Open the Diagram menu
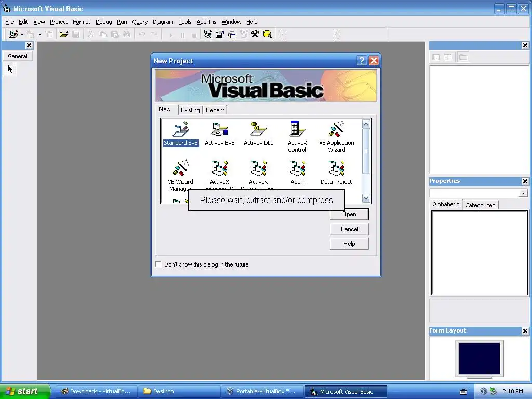The image size is (532, 399). pos(163,22)
